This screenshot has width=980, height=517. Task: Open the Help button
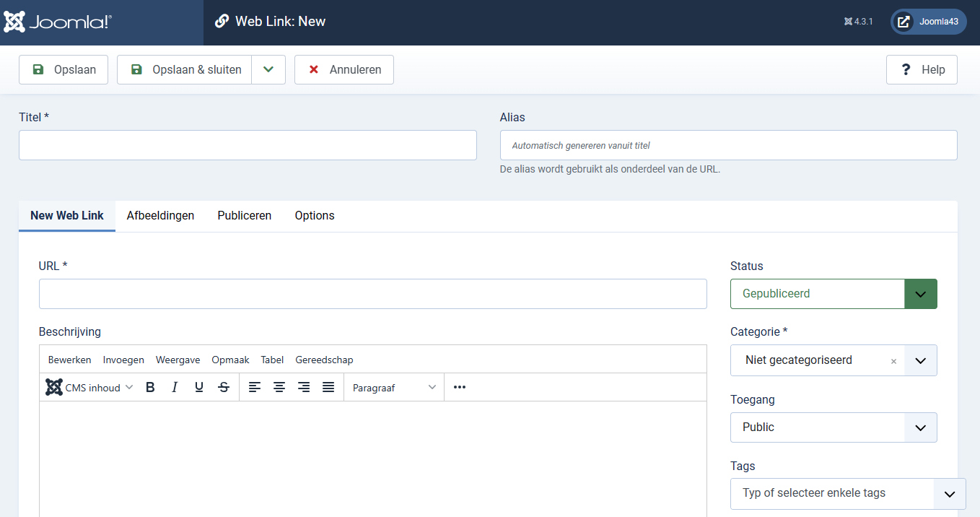tap(922, 70)
